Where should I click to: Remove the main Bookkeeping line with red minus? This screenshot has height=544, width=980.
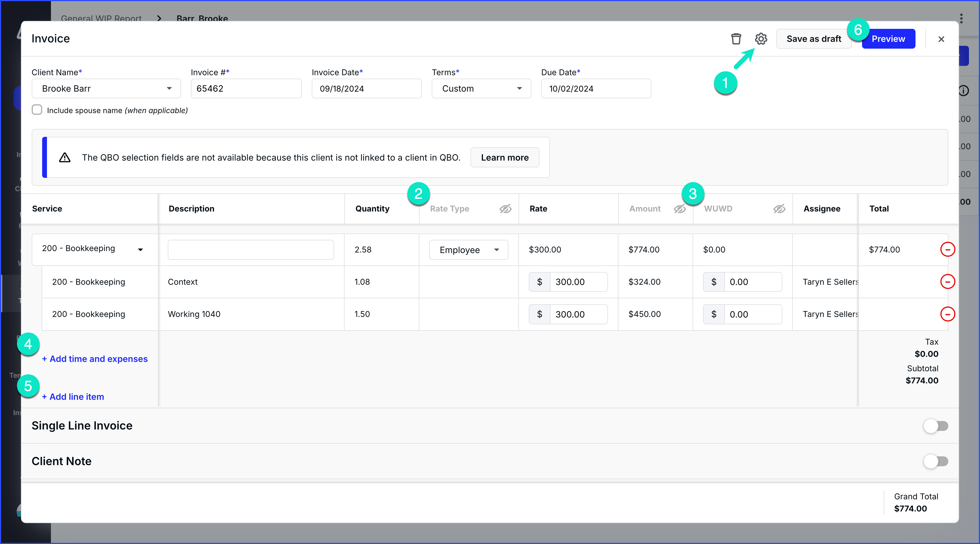click(x=947, y=249)
